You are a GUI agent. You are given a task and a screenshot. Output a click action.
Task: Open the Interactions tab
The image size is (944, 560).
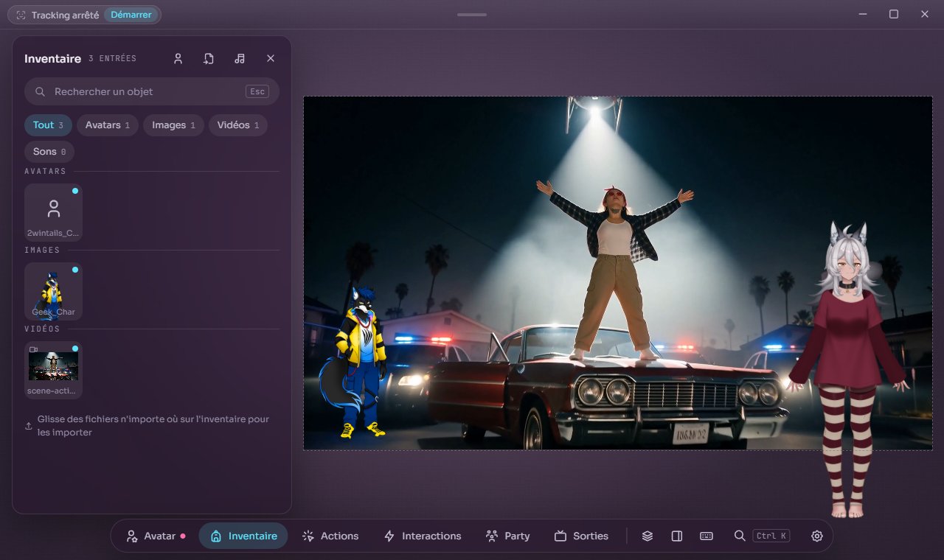tap(423, 536)
